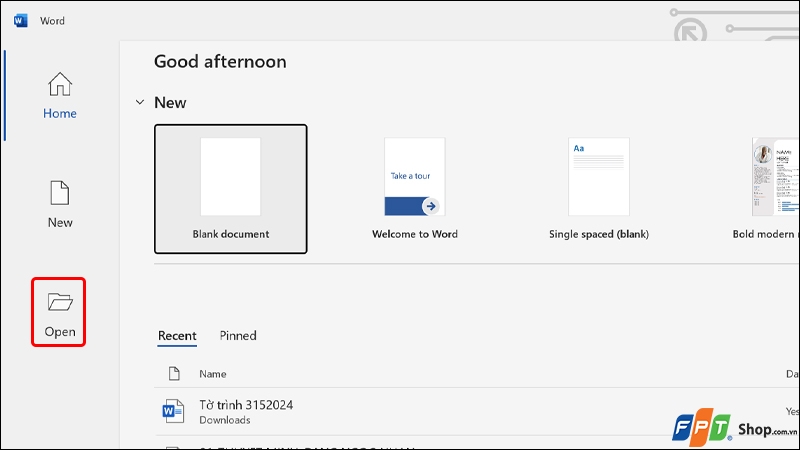Viewport: 800px width, 450px height.
Task: Choose the Single spaced (blank) template
Action: [599, 188]
